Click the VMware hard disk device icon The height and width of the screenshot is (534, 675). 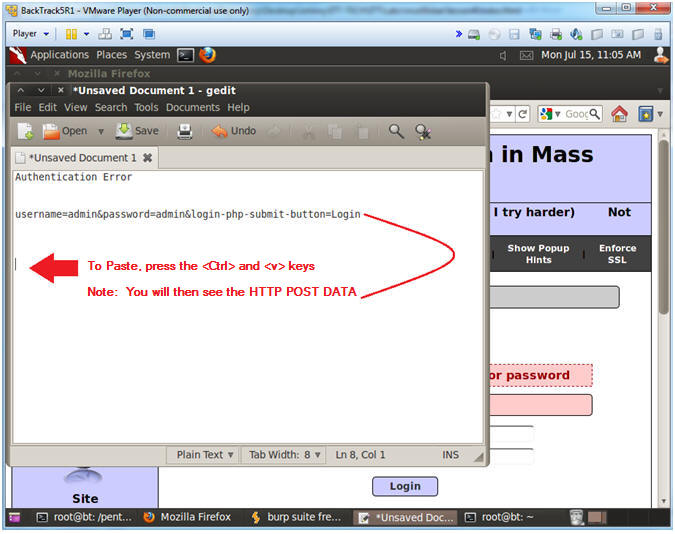pos(474,34)
